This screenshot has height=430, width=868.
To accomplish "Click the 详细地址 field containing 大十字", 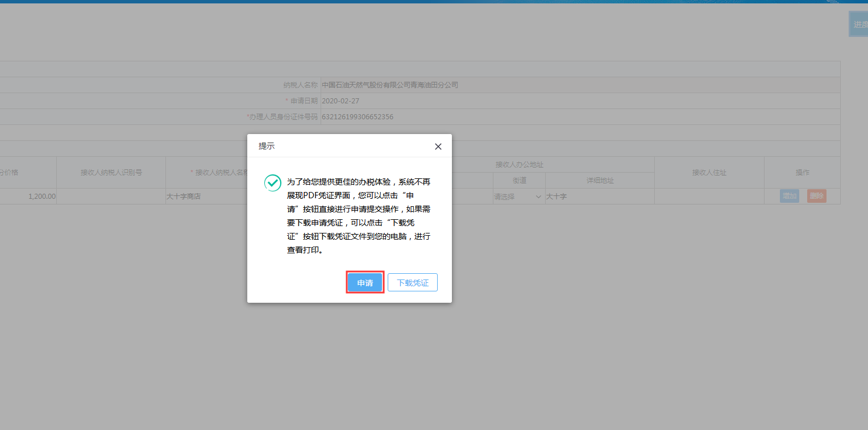I will [x=600, y=197].
